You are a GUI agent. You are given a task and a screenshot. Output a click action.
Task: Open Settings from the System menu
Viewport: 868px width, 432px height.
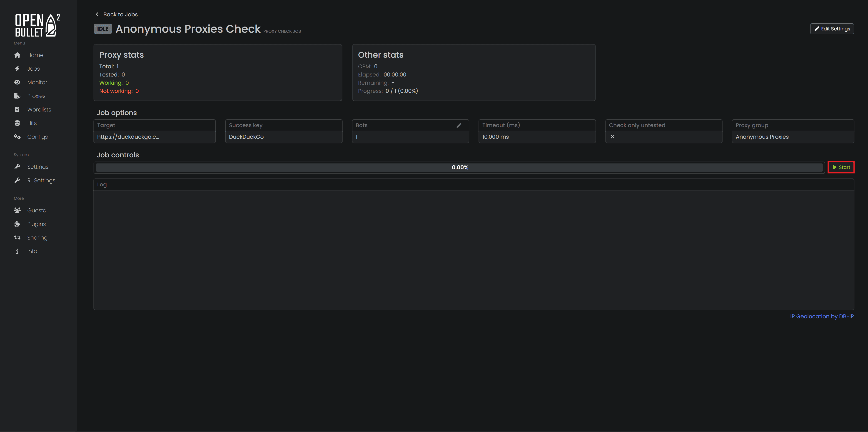coord(37,166)
